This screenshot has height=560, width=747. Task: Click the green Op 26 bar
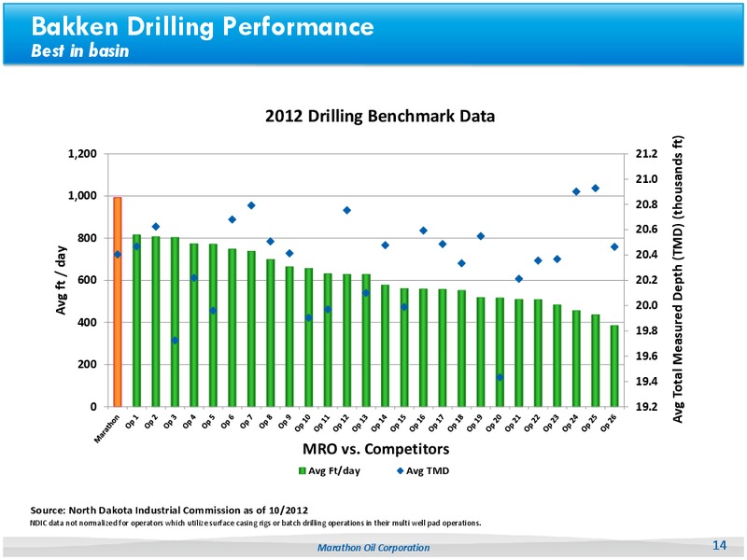click(614, 366)
